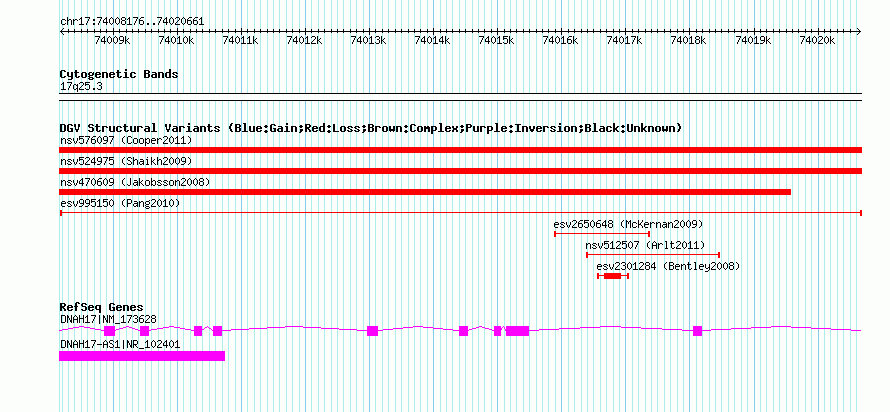Image resolution: width=890 pixels, height=412 pixels.
Task: Select the nsv576097 red loss bar
Action: tap(460, 150)
